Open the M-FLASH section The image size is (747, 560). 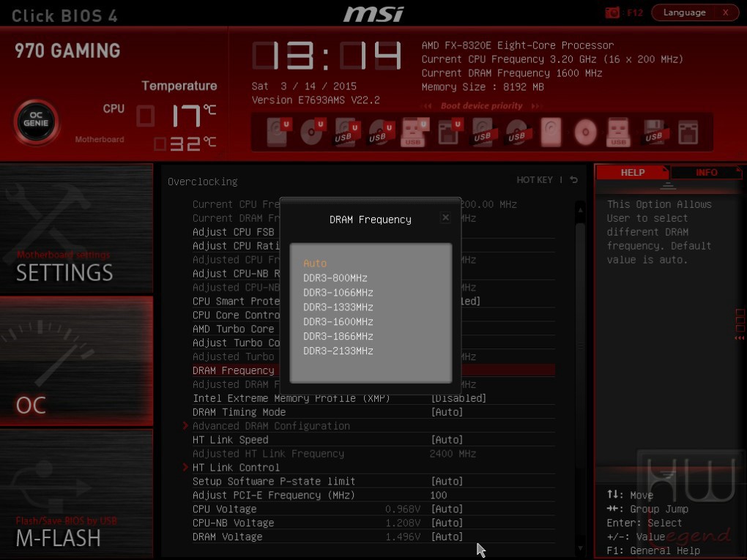[x=76, y=493]
